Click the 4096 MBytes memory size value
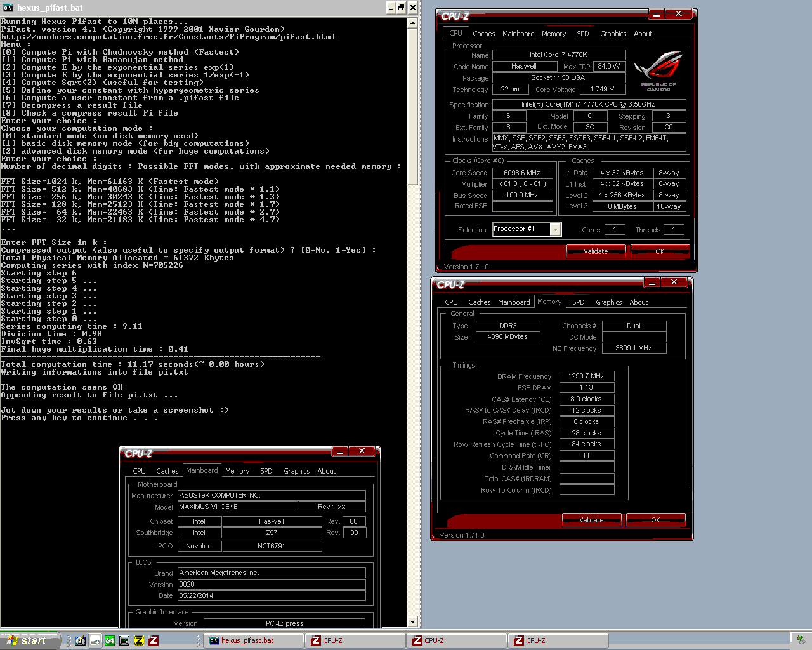This screenshot has width=812, height=650. coord(507,336)
